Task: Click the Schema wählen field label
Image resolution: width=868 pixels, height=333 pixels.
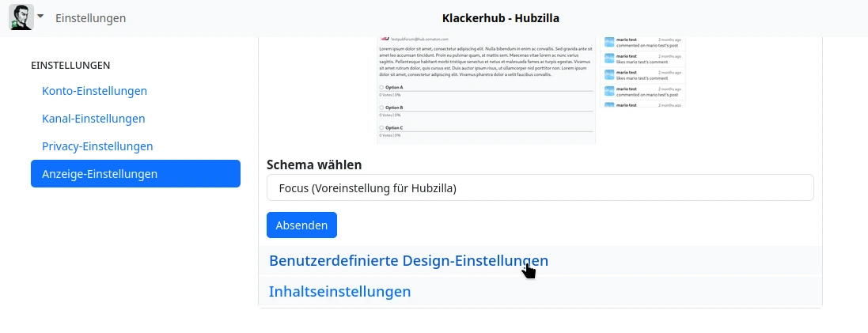Action: 314,165
